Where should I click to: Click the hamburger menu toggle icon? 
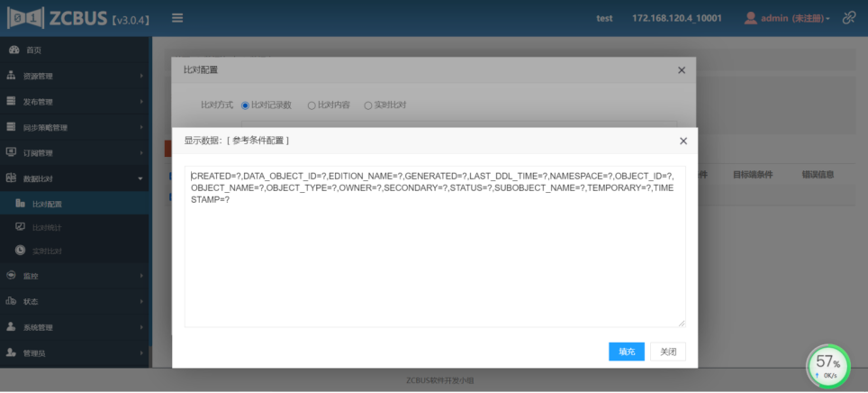coord(177,18)
